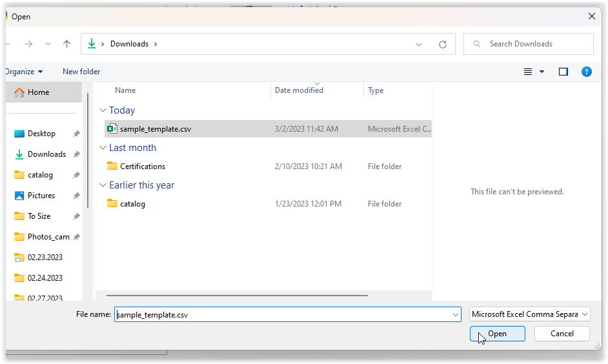Toggle the preview pane icon

click(563, 72)
